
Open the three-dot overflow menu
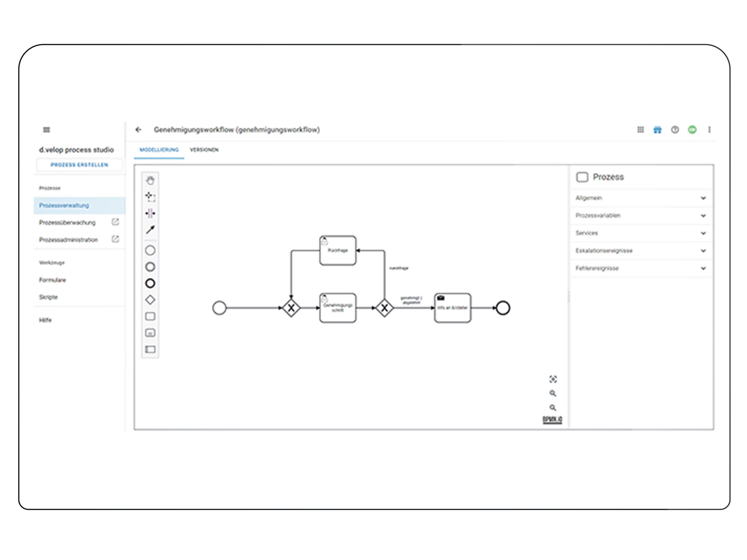pos(709,130)
